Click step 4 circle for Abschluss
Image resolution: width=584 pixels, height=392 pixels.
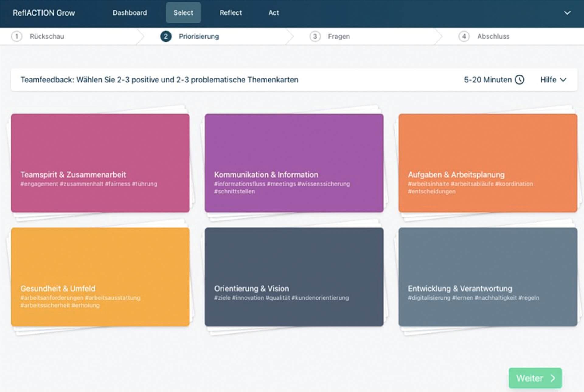tap(464, 36)
